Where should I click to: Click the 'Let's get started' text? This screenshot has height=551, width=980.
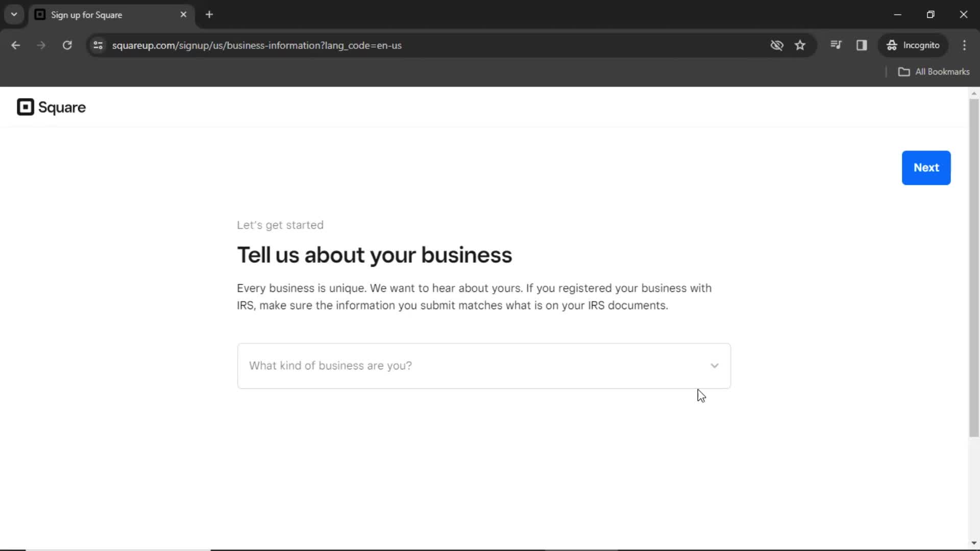point(280,225)
